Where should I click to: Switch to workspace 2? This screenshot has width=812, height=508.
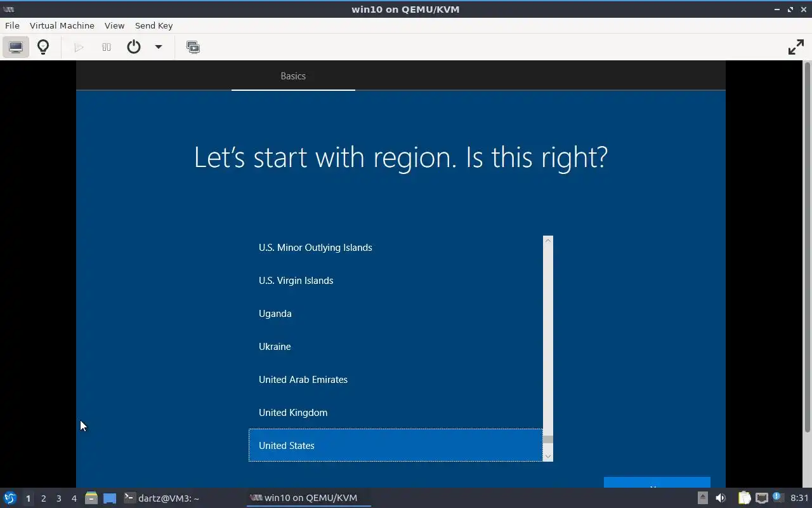click(x=43, y=498)
